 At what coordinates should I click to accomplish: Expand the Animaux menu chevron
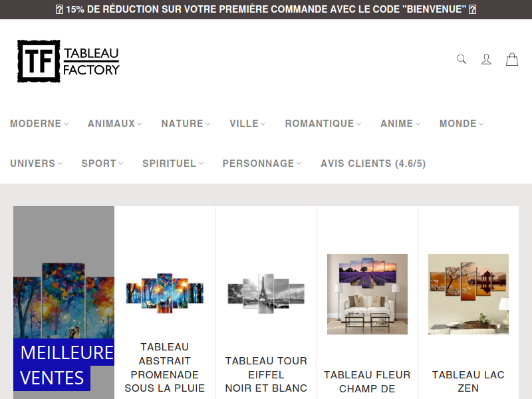tap(140, 124)
